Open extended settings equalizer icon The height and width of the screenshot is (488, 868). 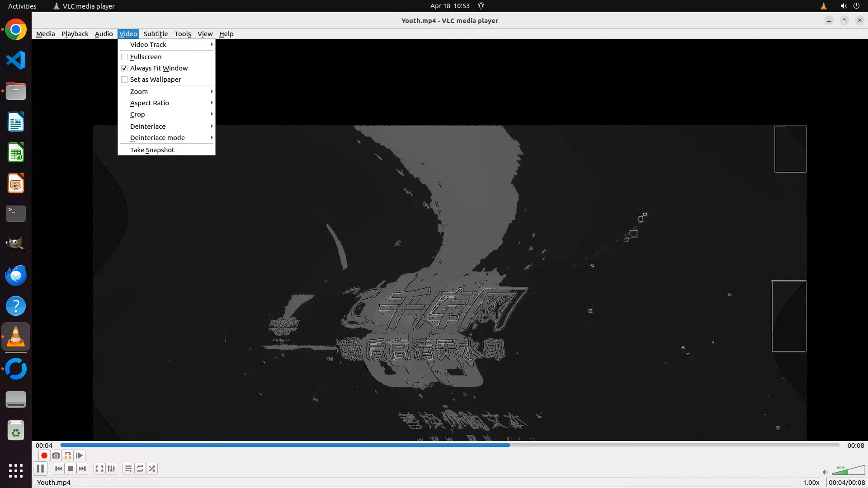tap(111, 469)
